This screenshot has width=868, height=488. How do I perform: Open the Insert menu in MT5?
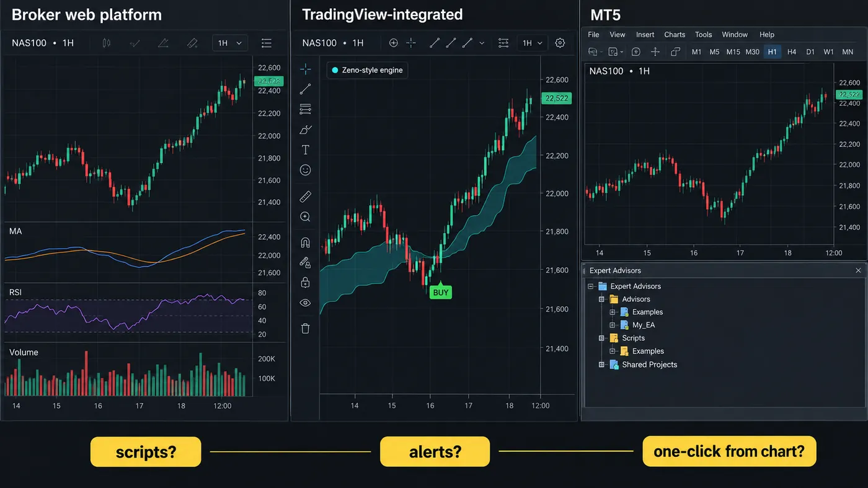(645, 35)
